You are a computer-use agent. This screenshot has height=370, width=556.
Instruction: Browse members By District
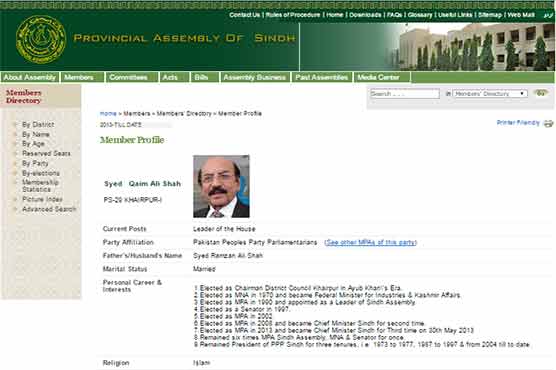38,125
